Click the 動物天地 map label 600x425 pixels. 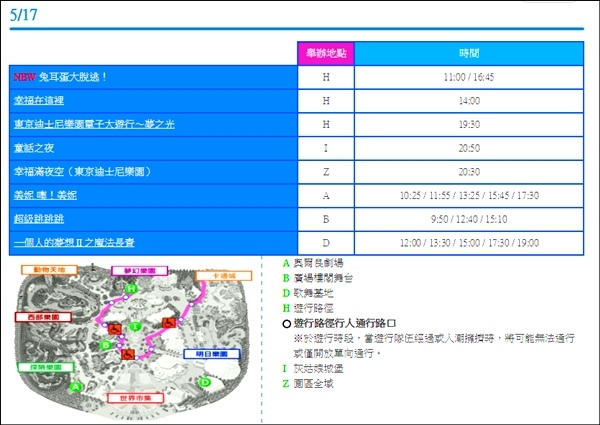point(49,270)
